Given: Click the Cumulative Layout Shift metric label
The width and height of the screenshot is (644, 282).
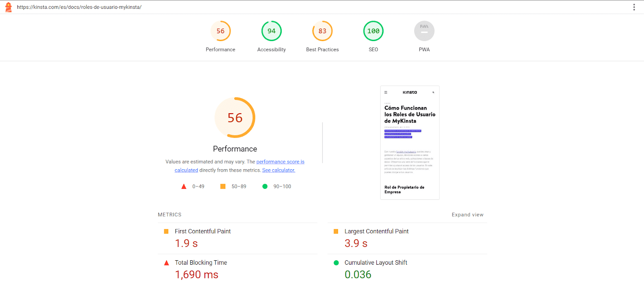Looking at the screenshot, I should coord(376,263).
